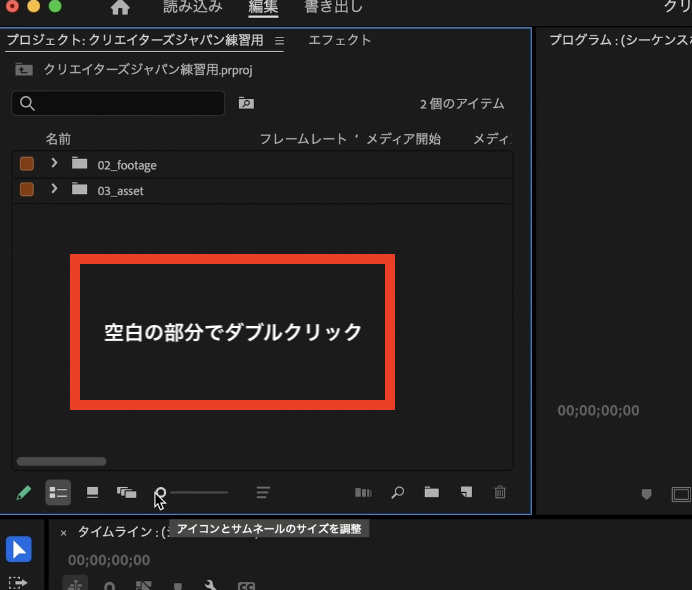Click the automate to sequence icon

point(364,492)
